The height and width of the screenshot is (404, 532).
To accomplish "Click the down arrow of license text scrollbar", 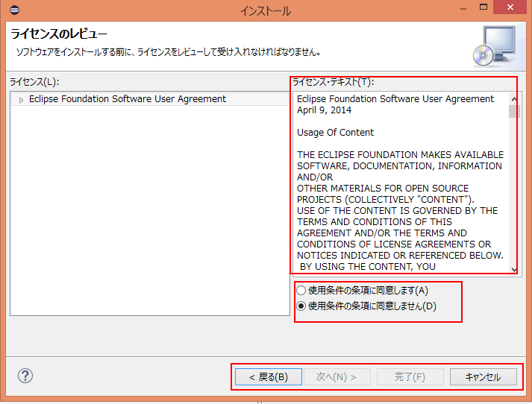I will (x=514, y=269).
